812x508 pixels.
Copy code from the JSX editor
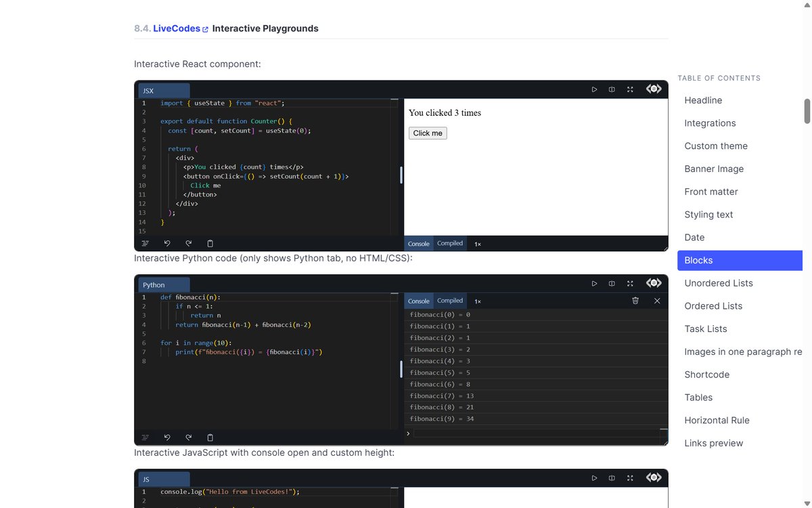(x=210, y=243)
